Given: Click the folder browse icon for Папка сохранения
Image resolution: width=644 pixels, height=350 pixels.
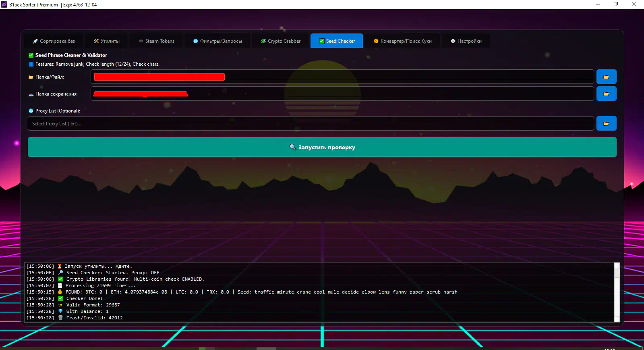Looking at the screenshot, I should (x=606, y=94).
